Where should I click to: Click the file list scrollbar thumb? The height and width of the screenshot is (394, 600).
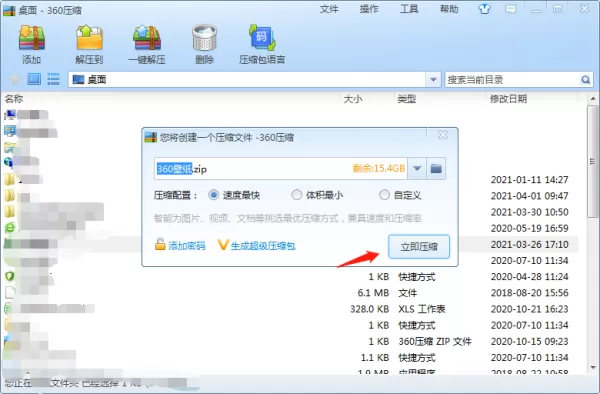click(593, 161)
